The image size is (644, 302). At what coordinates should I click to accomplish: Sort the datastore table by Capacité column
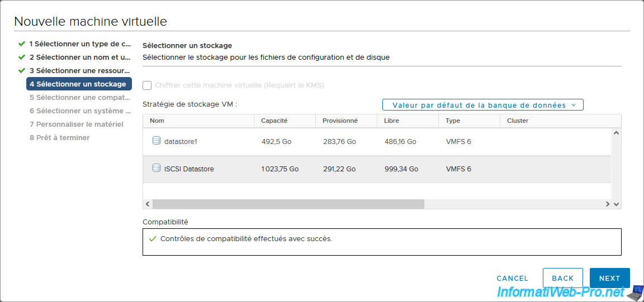point(274,121)
